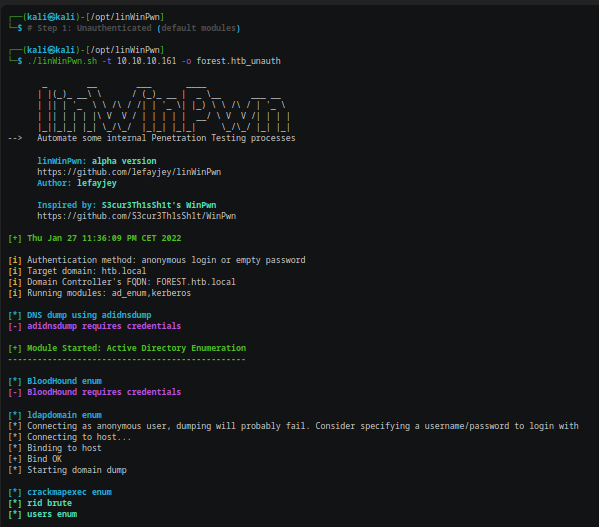Click 'Module Started: Active Directory Enumeration' line
The height and width of the screenshot is (527, 599).
click(136, 348)
